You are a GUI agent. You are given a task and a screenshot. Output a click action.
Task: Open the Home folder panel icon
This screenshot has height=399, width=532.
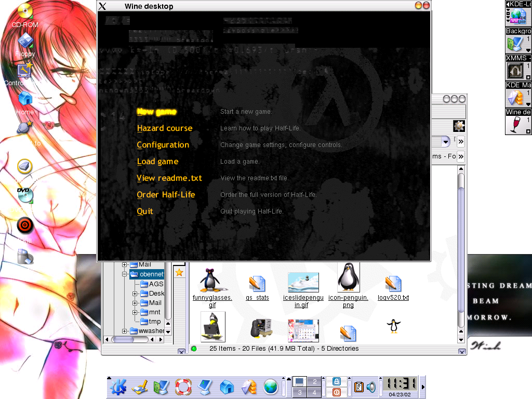point(227,387)
